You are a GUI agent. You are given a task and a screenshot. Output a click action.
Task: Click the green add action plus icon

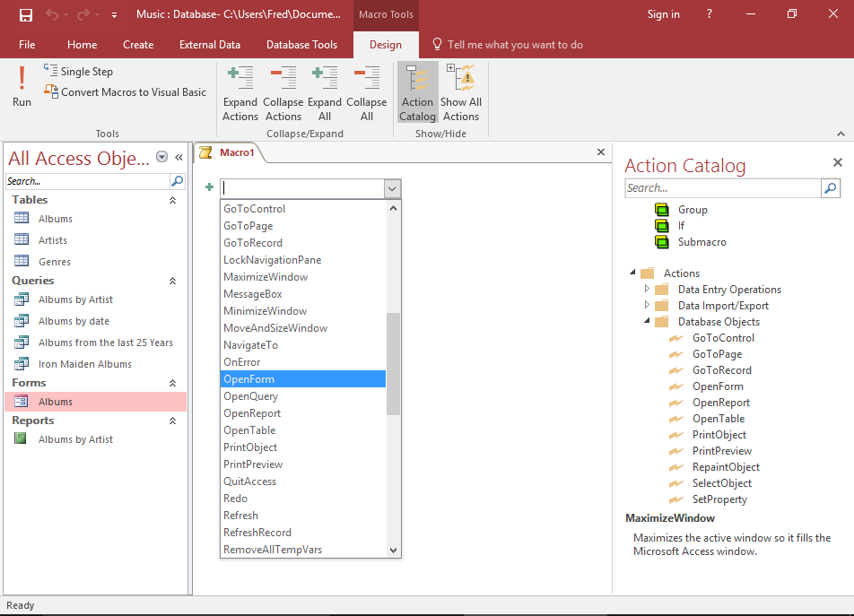point(209,187)
